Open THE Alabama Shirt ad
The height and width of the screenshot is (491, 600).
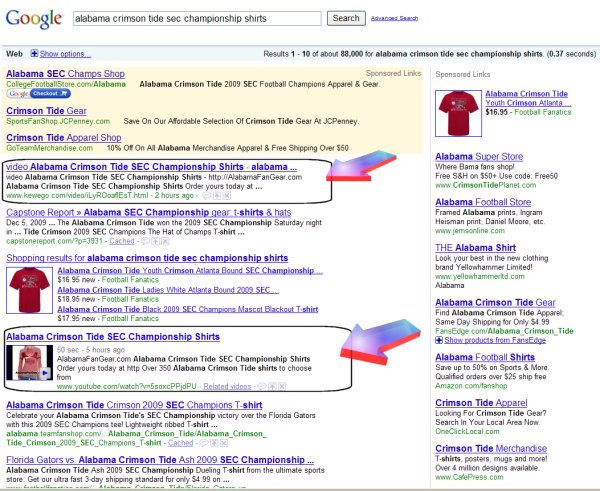click(x=476, y=248)
